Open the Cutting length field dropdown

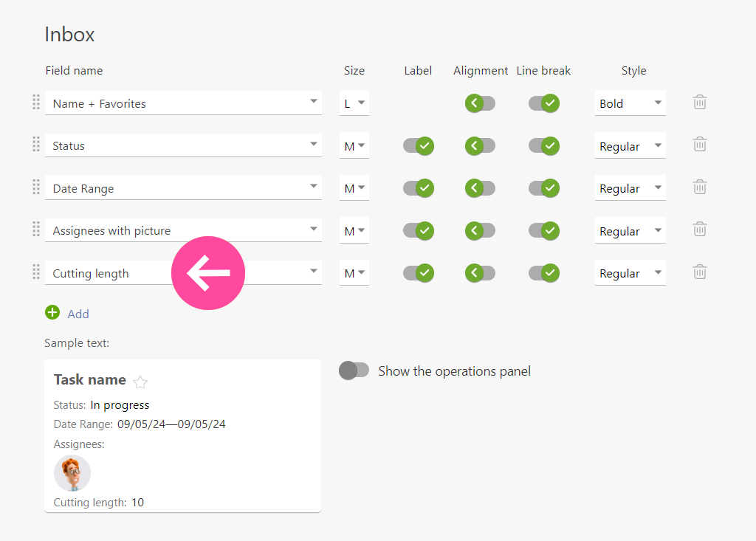(x=183, y=272)
